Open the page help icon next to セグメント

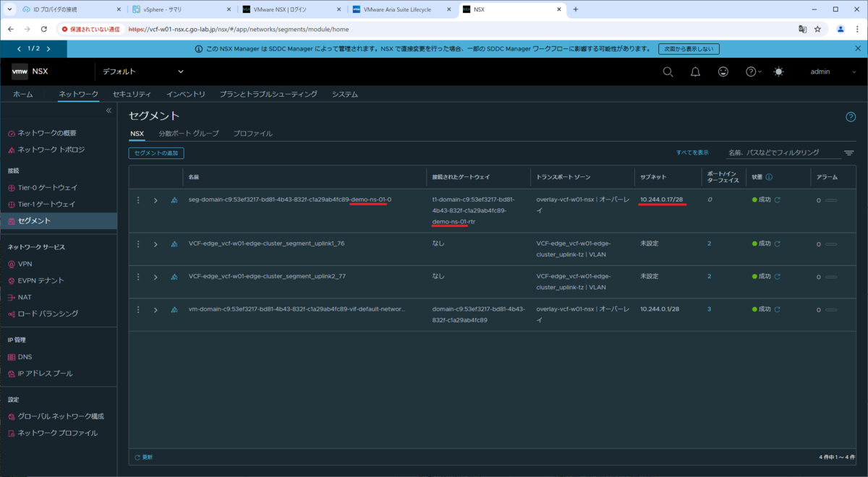pyautogui.click(x=851, y=117)
